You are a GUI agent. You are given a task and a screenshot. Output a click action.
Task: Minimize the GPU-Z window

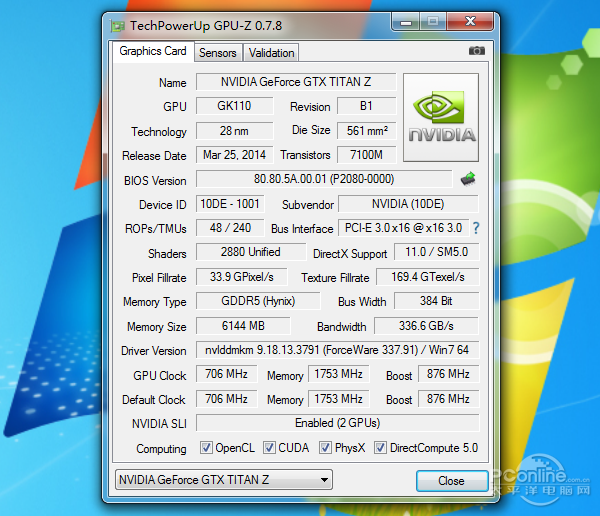coord(406,22)
